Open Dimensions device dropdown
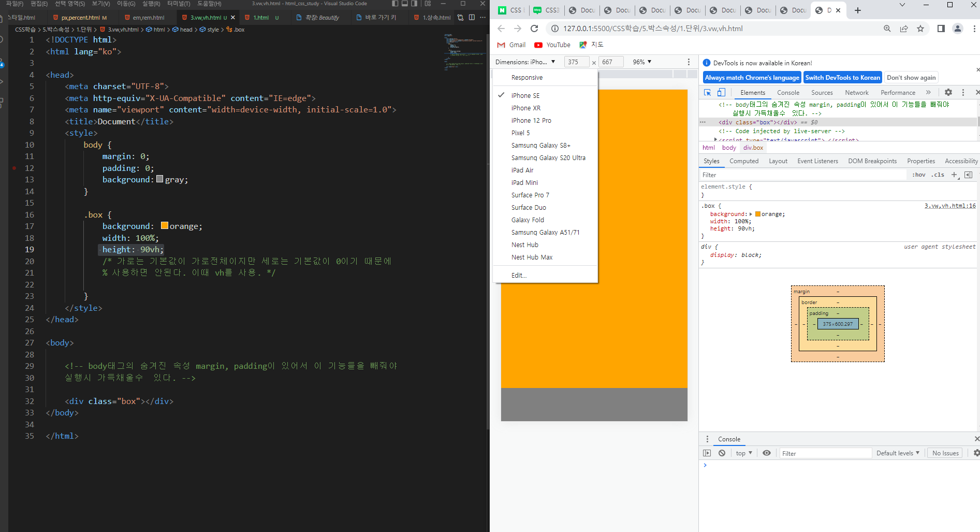Image resolution: width=980 pixels, height=532 pixels. pyautogui.click(x=525, y=62)
